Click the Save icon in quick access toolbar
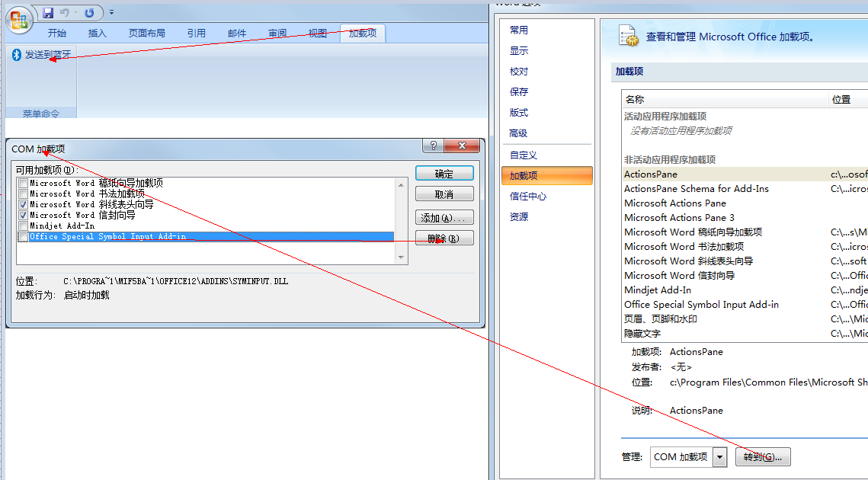 48,13
